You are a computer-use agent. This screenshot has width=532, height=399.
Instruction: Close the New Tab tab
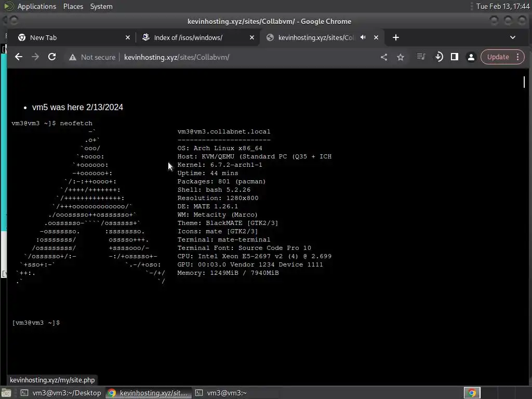(128, 37)
